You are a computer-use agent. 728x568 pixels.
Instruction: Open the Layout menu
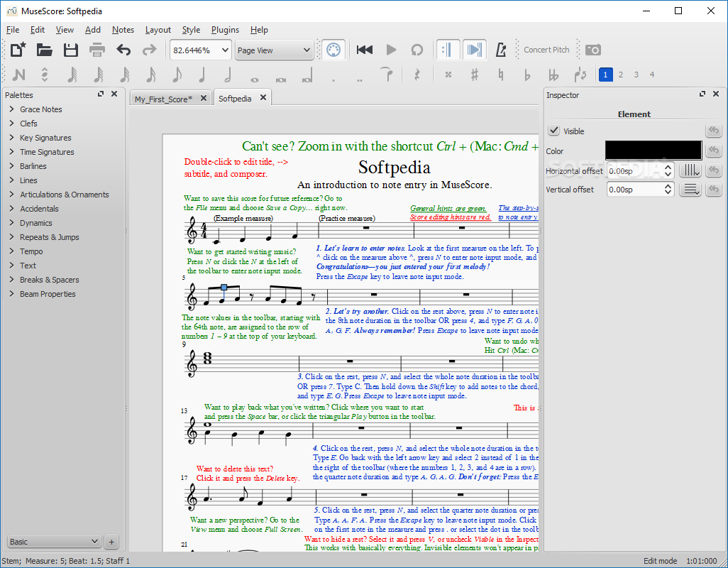[158, 30]
